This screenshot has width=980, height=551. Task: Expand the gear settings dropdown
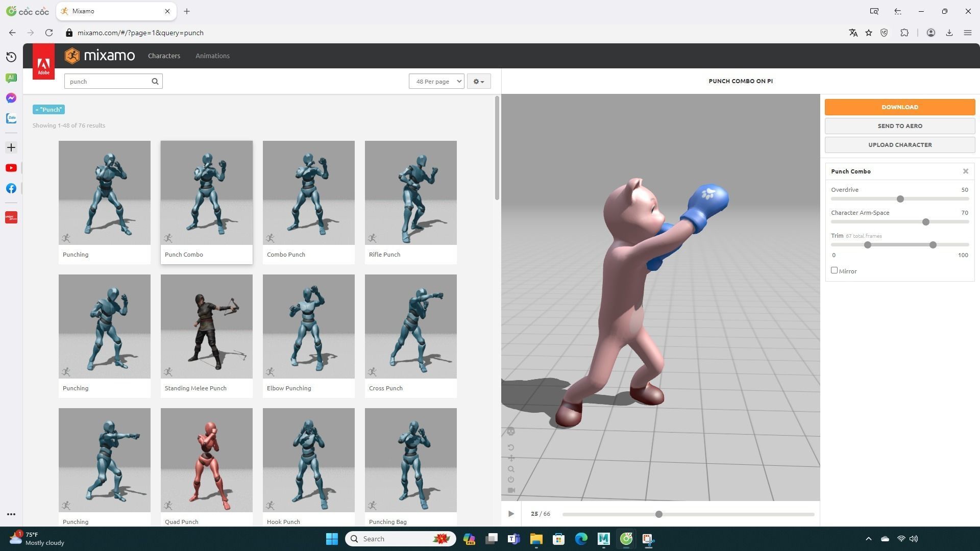pos(478,82)
